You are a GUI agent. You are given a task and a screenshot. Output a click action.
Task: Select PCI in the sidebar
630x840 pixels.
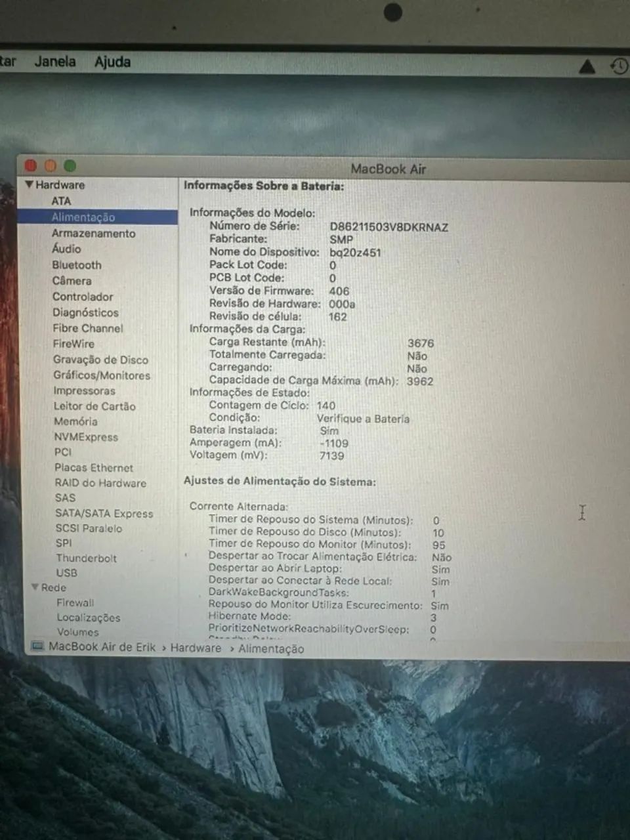[63, 452]
